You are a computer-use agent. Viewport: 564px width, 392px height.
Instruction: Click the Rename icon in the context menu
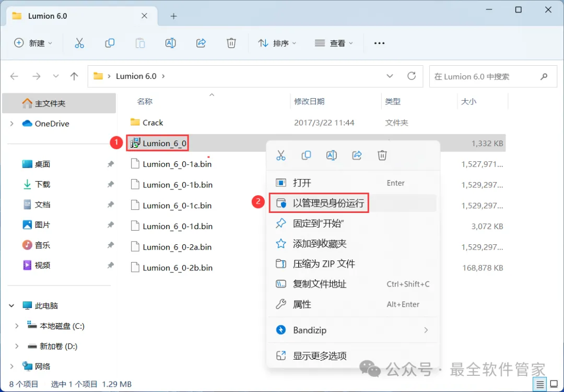pyautogui.click(x=331, y=156)
